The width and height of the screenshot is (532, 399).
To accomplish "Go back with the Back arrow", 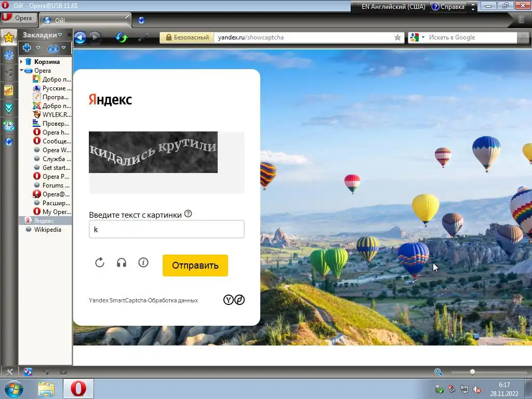I will point(81,37).
